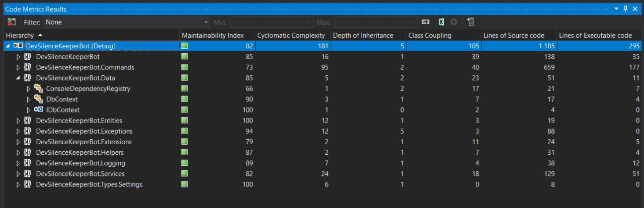Click the class icon beside DbContext
This screenshot has width=644, height=208.
[x=38, y=99]
